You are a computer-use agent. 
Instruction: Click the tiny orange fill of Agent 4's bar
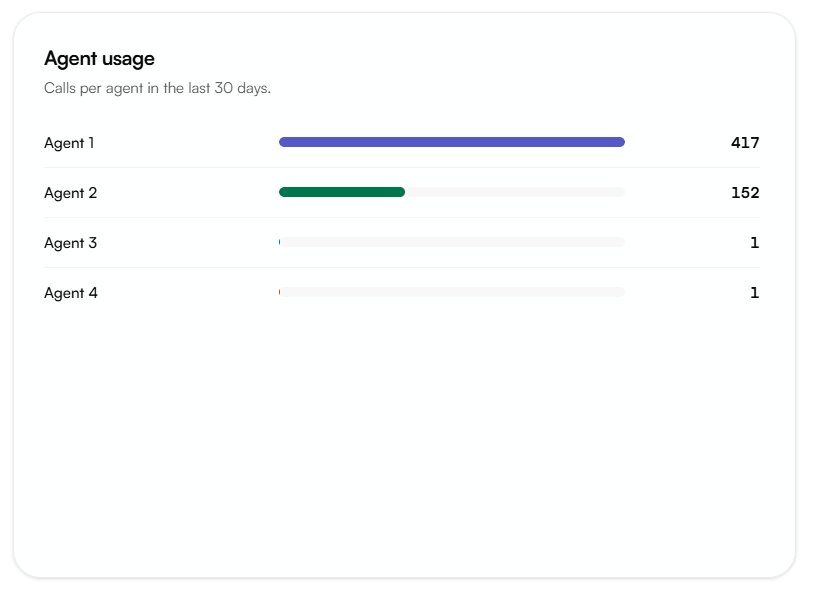point(279,292)
